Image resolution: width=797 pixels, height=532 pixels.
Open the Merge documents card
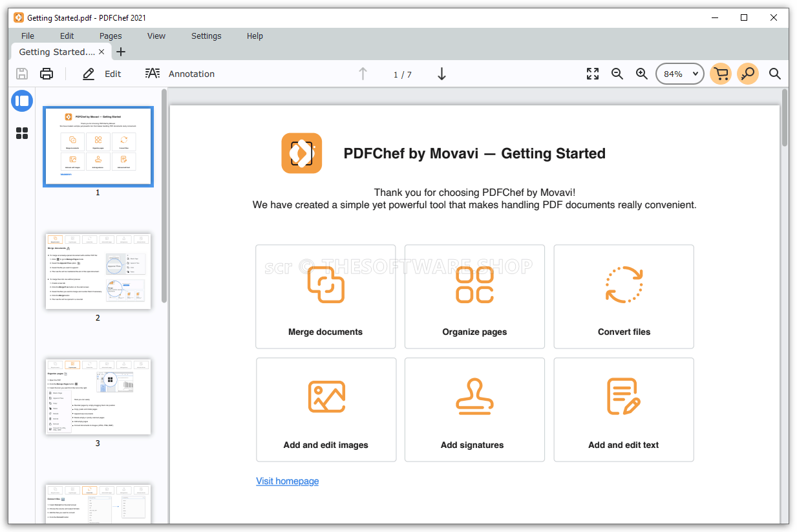[326, 297]
